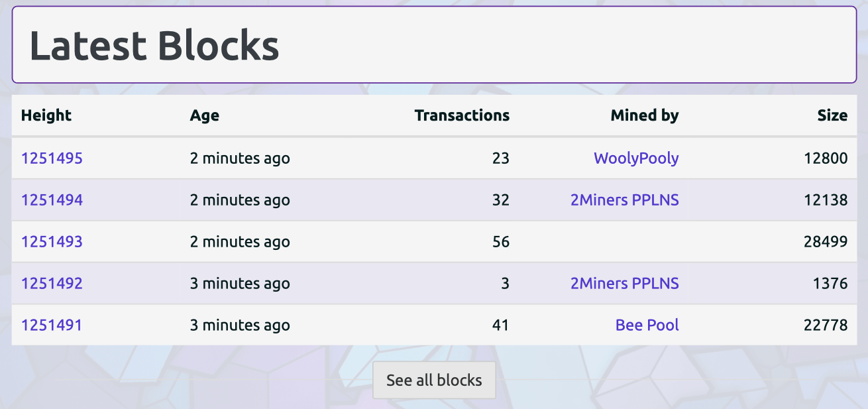This screenshot has width=868, height=409.
Task: Open block 1251495 link
Action: click(52, 158)
